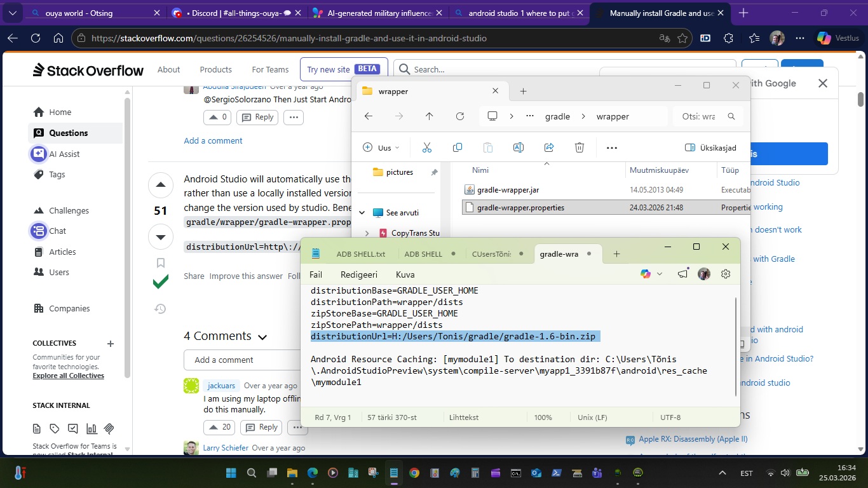Click the Share icon in File Explorer toolbar

pos(549,147)
